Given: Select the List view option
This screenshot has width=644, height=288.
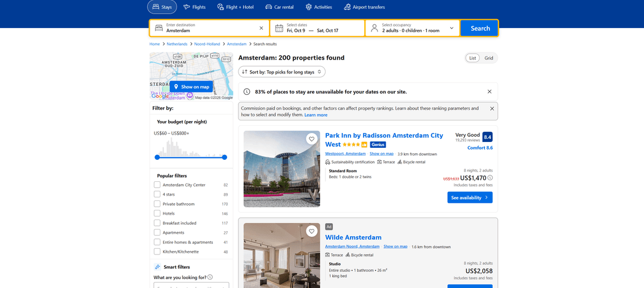Looking at the screenshot, I should (x=473, y=58).
